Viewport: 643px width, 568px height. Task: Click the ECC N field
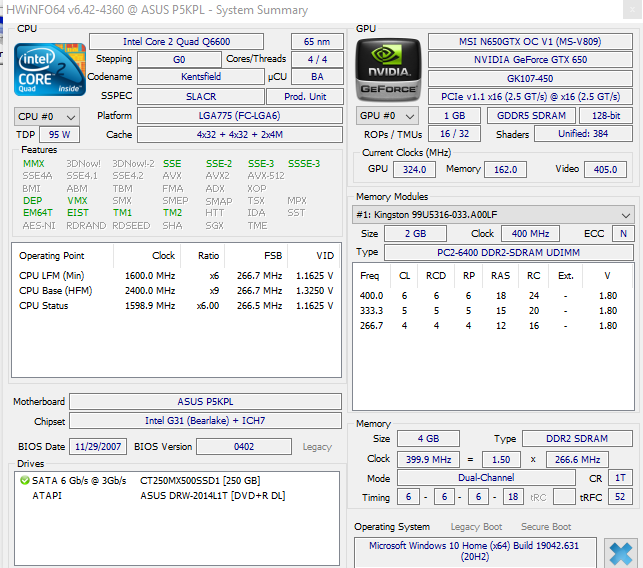coord(623,234)
